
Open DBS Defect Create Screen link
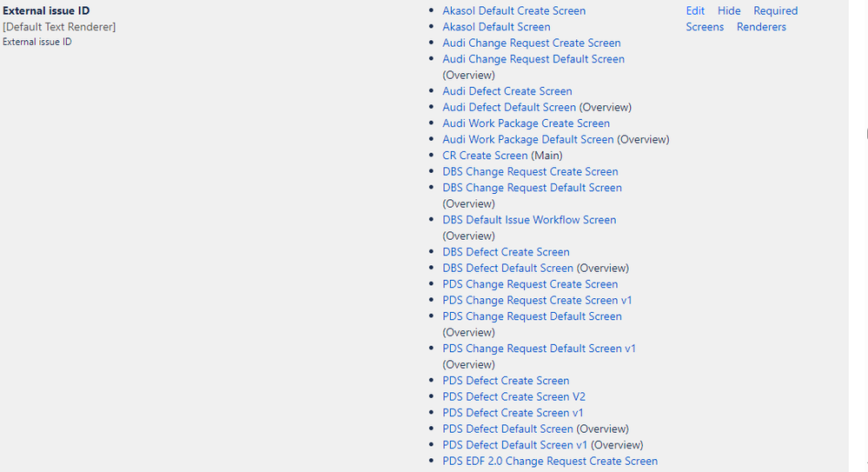click(506, 251)
